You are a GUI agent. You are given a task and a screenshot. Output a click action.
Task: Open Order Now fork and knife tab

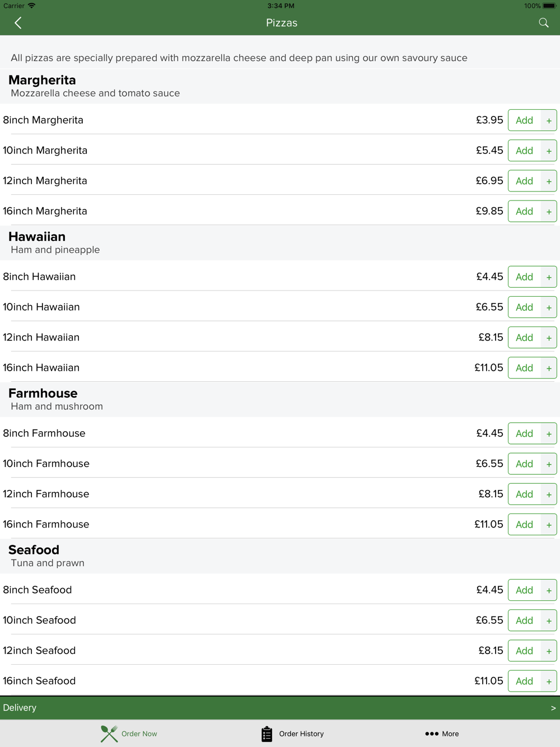(129, 734)
